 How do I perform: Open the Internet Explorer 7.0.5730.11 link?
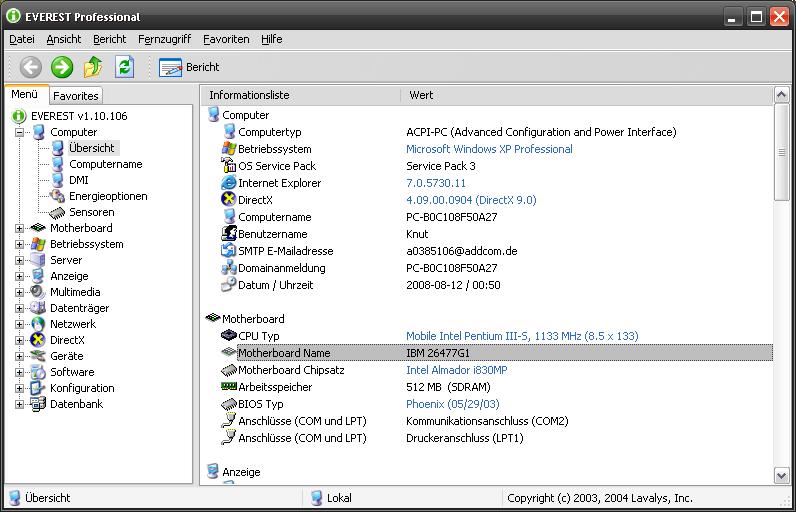(436, 183)
